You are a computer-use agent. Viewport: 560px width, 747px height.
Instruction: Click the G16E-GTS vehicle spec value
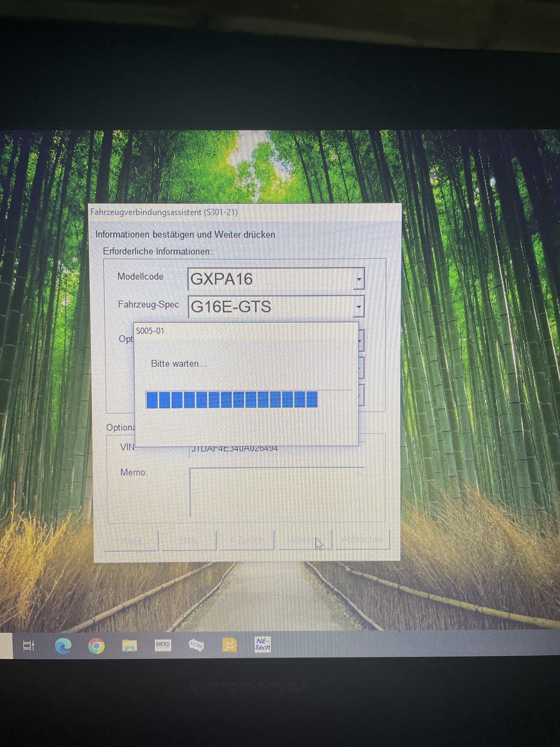(231, 307)
